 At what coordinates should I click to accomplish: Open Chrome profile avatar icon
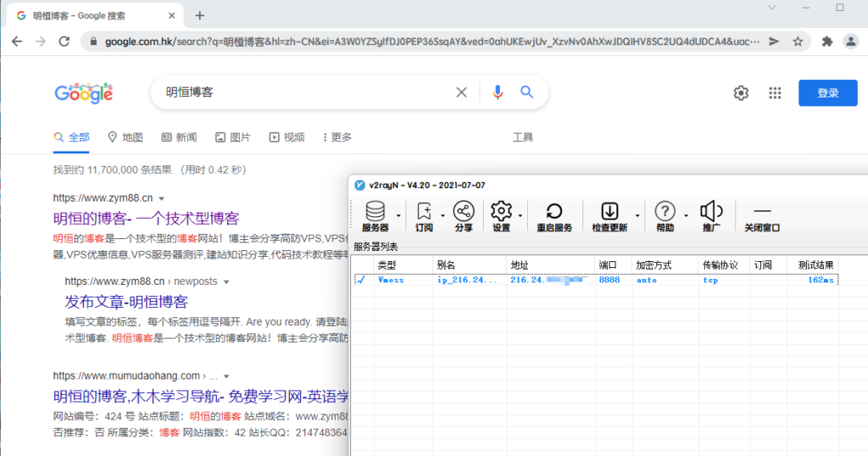pos(851,42)
